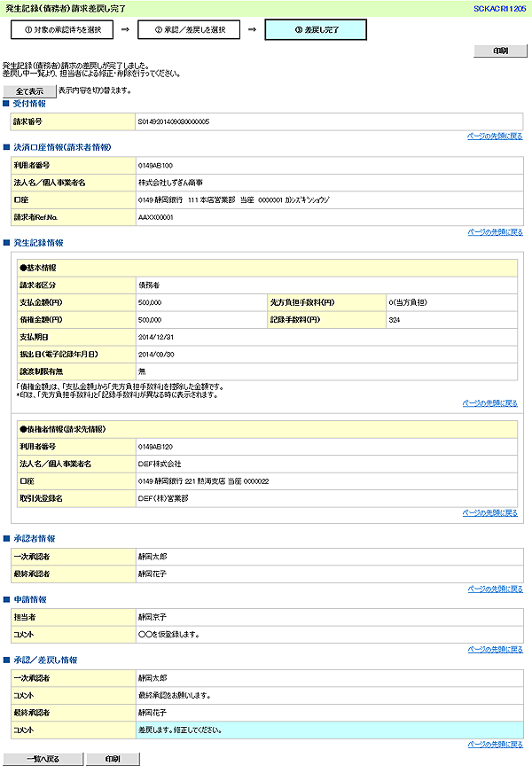Click the ●債権者情報(請求先情報) header row

(267, 429)
